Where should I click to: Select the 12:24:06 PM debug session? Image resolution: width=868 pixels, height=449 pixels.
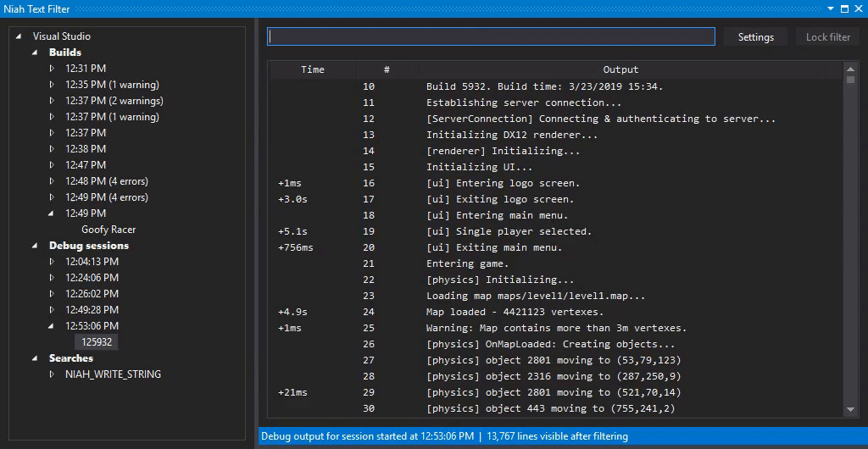point(92,278)
